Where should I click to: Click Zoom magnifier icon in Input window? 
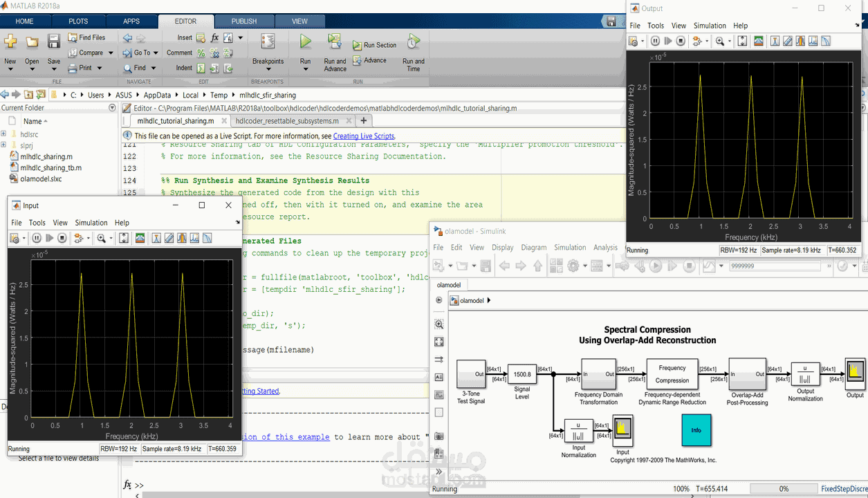tap(102, 238)
